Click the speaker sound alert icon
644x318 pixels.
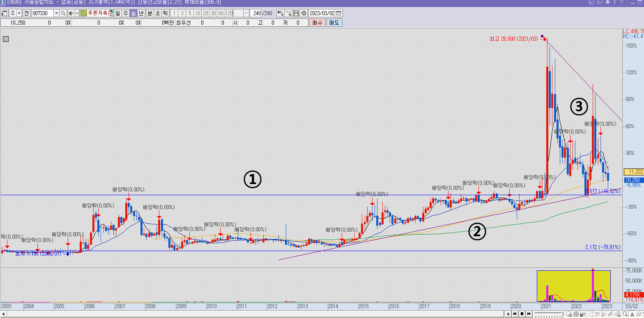click(71, 13)
